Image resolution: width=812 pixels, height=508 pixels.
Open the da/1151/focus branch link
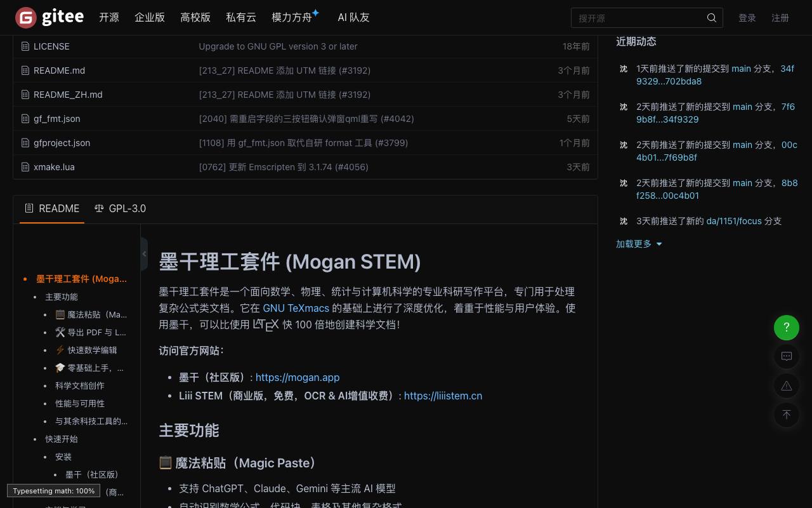[x=734, y=221]
